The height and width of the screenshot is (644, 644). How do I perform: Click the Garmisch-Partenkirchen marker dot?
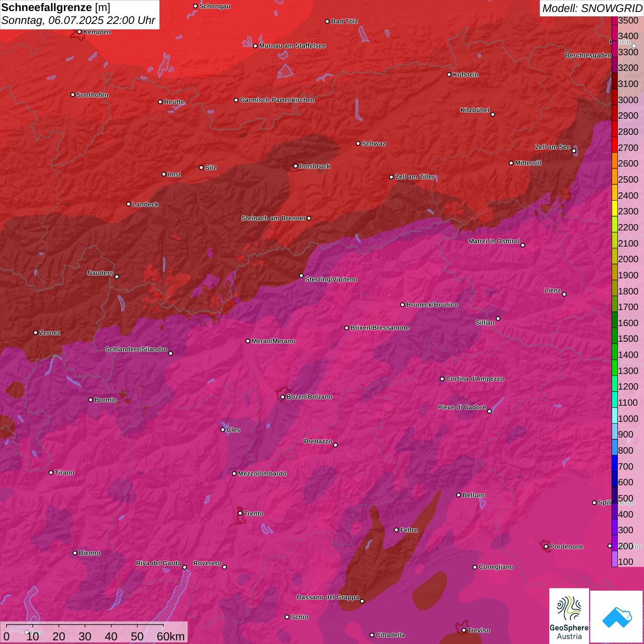236,100
